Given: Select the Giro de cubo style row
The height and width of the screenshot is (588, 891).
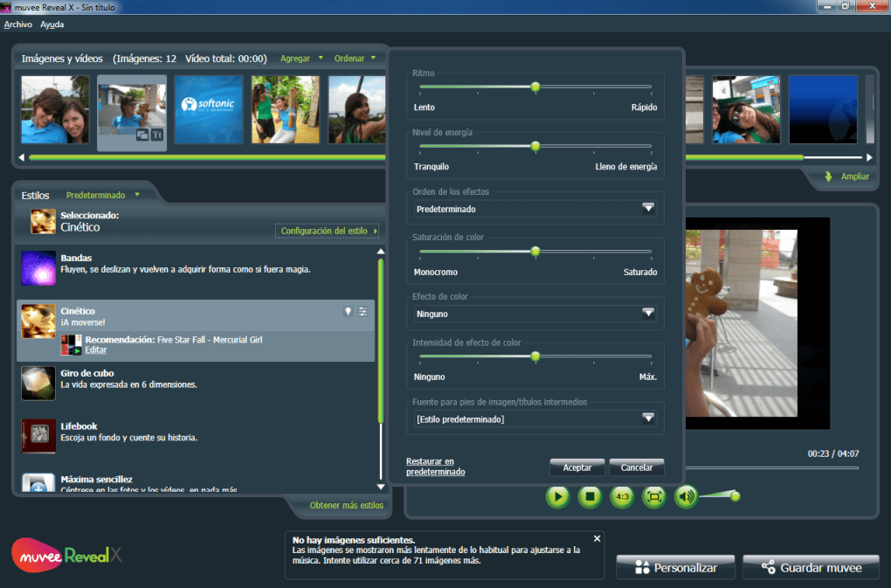Looking at the screenshot, I should click(x=196, y=384).
